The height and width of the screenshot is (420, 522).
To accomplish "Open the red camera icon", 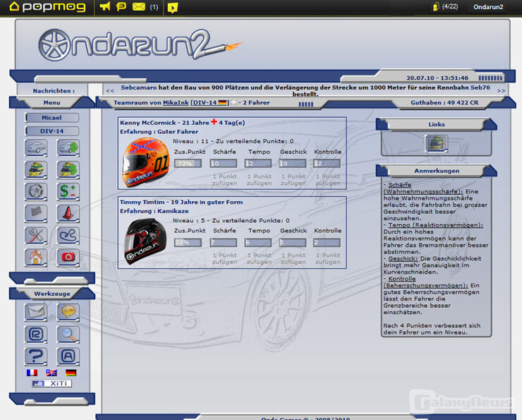I will 68,258.
